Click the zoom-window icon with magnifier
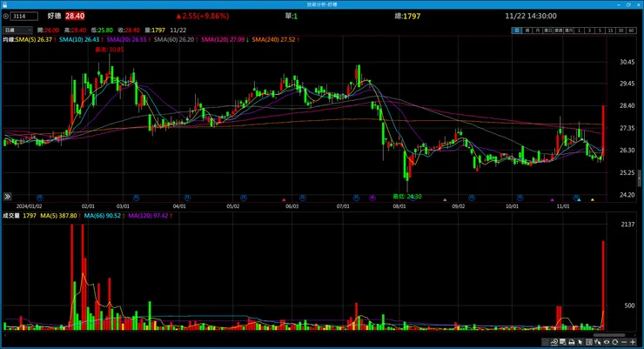The image size is (644, 349). click(x=563, y=342)
